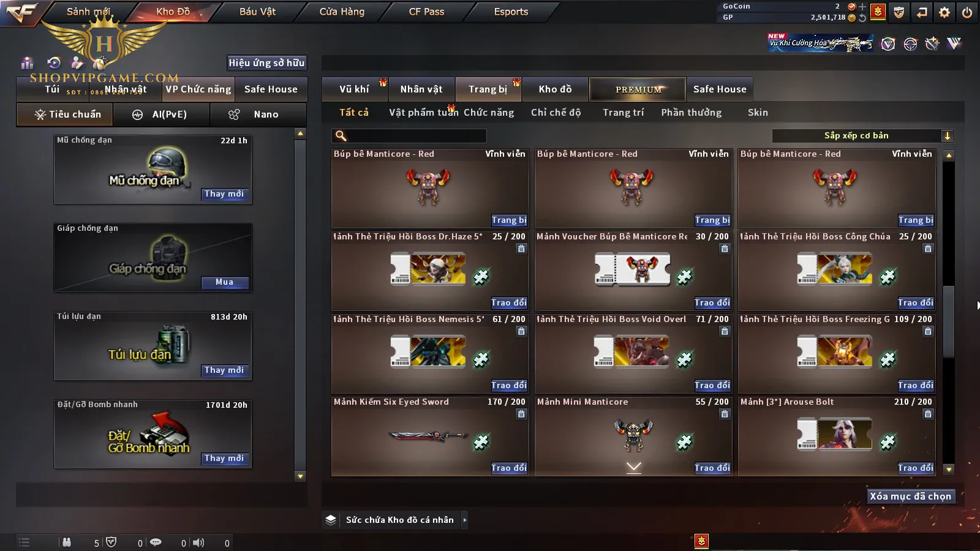Viewport: 980px width, 551px height.
Task: Open the ranking podium icon
Action: 27,62
